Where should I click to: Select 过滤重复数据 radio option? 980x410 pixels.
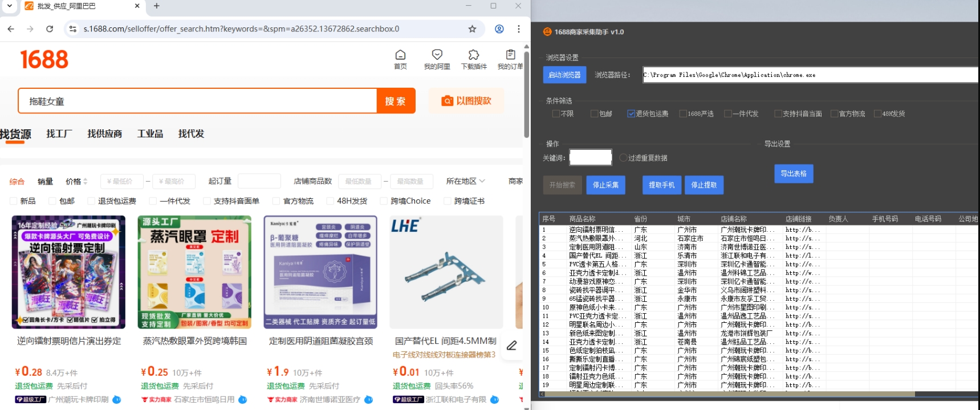623,158
